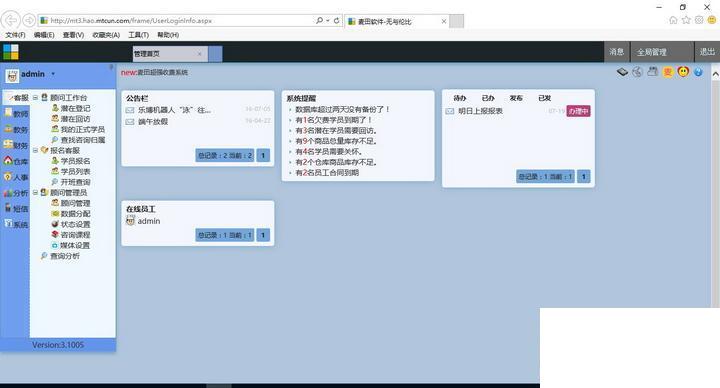Collapse the 顾问管理员 tree node

point(35,193)
